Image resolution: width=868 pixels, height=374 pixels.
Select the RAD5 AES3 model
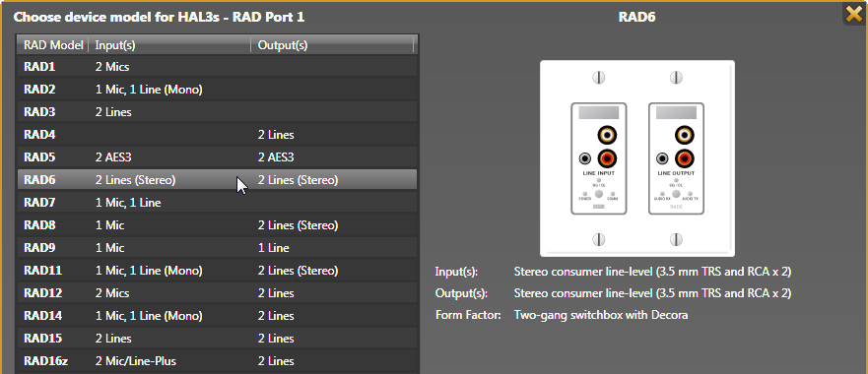[x=217, y=157]
